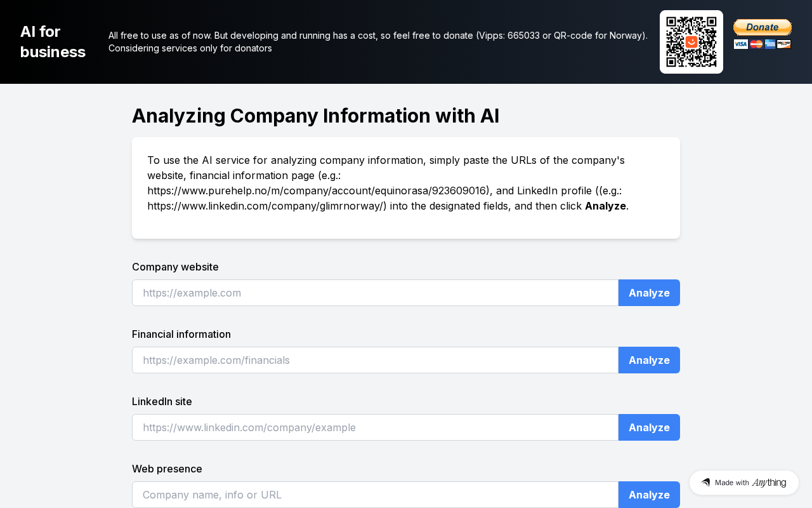Screen dimensions: 812x508
Task: Click the Discover card icon
Action: click(783, 44)
